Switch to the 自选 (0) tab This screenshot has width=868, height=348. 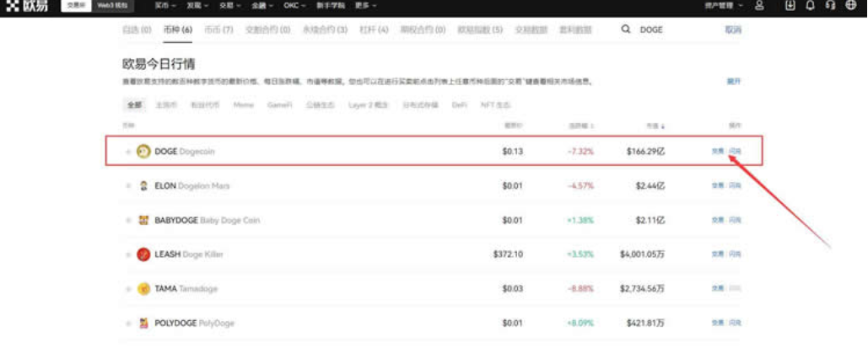coord(136,29)
